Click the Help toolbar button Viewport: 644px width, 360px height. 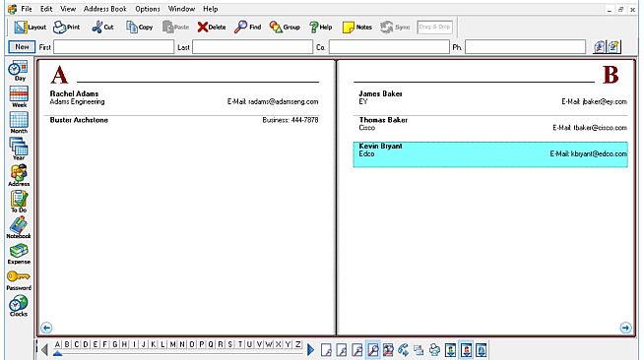tap(320, 28)
